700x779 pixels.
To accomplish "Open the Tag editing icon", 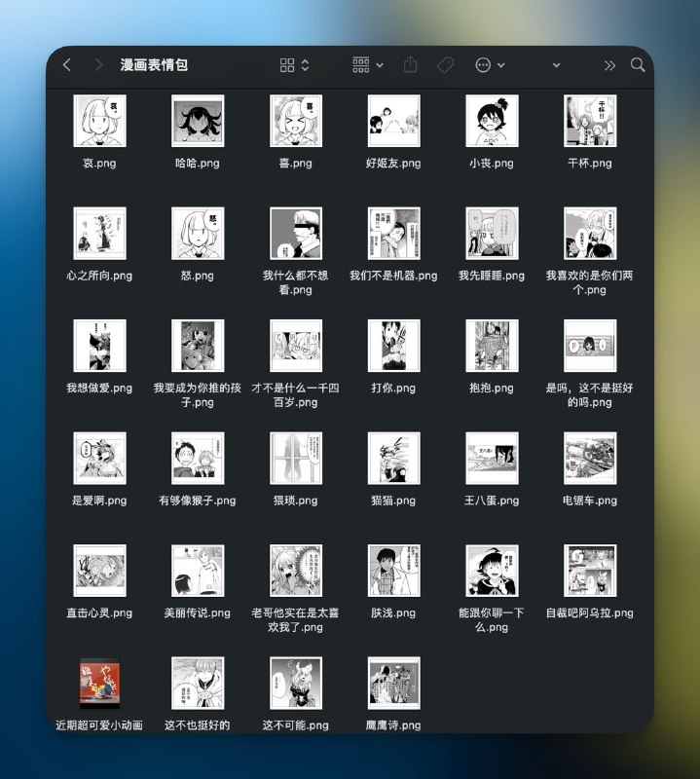I will click(x=445, y=65).
